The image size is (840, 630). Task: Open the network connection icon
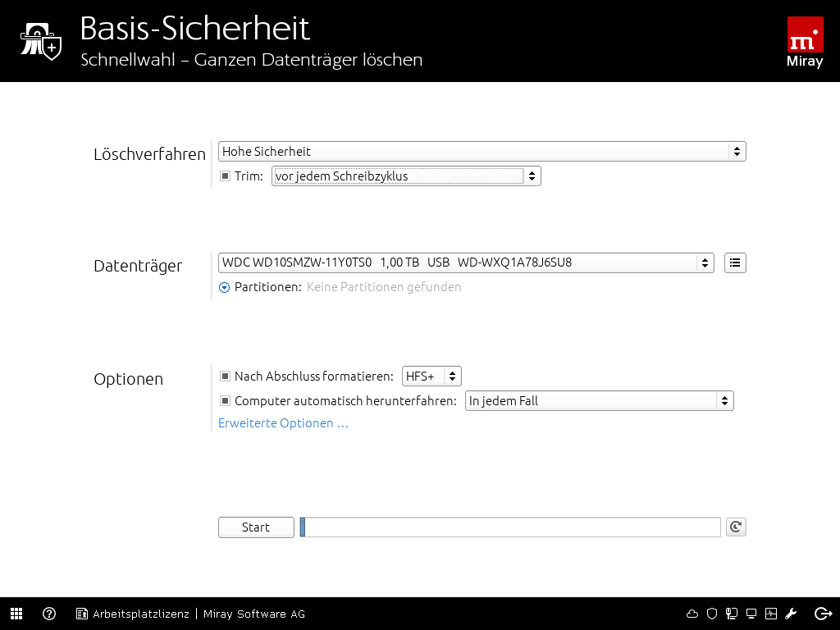[731, 614]
